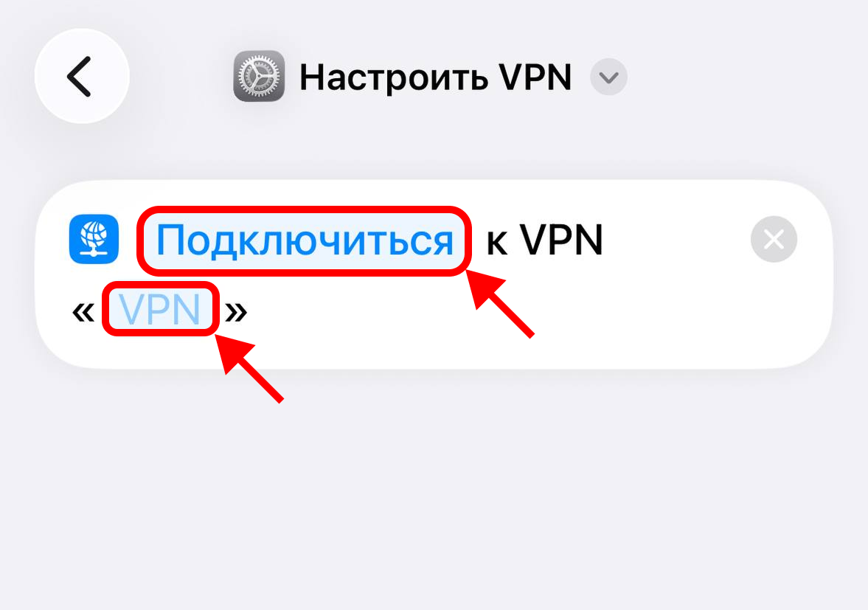Viewport: 868px width, 610px height.
Task: Tap the blue globe VPN action icon
Action: 94,239
